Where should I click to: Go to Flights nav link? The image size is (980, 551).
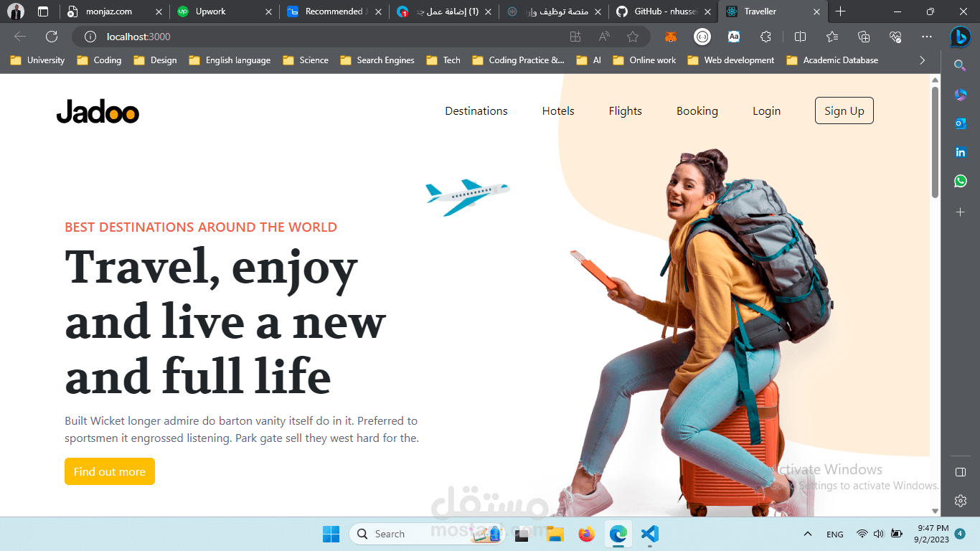[626, 110]
